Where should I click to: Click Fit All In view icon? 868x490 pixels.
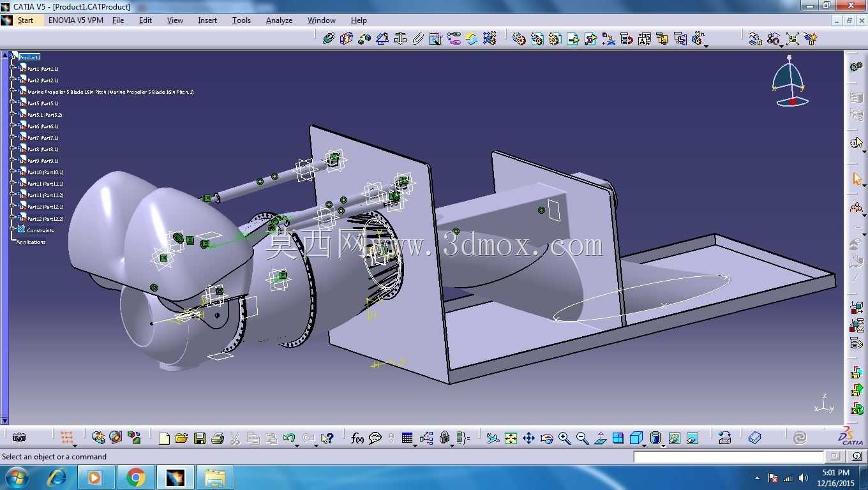[511, 438]
